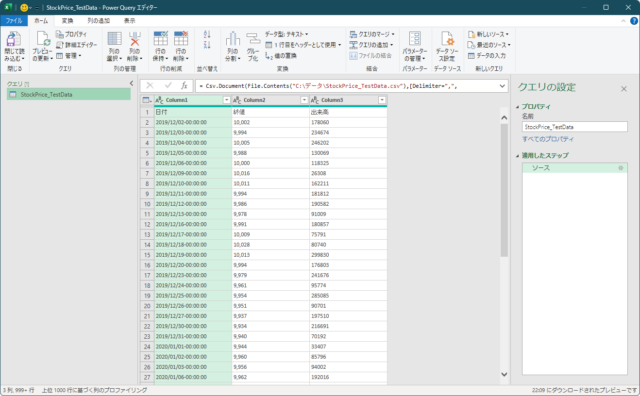
Task: Click the Split Column (列の分割) icon
Action: (x=233, y=39)
